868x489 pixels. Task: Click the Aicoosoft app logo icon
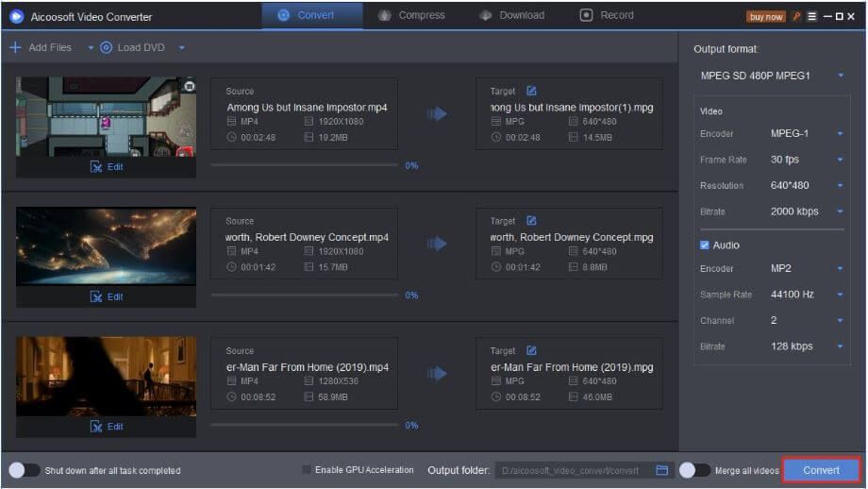[x=17, y=17]
